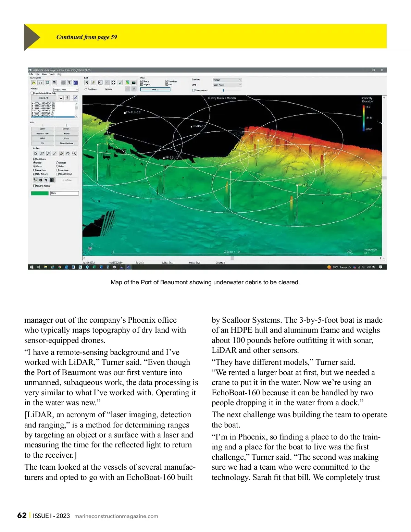Open the Tools menu

(52, 74)
